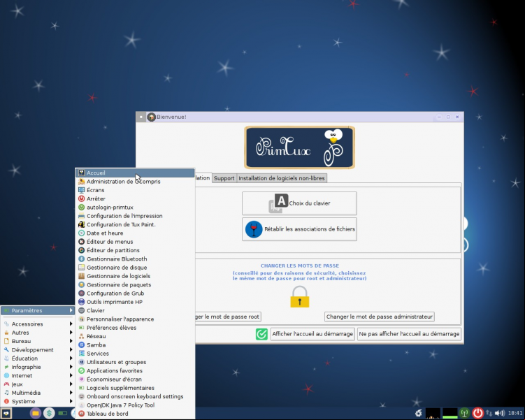The image size is (525, 420).
Task: Click the CPU usage monitor graph
Action: tap(433, 413)
